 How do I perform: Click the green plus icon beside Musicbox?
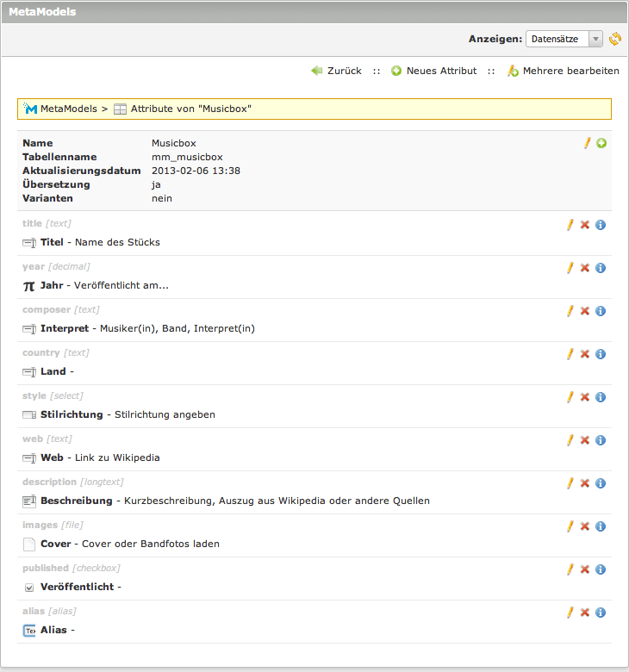[x=601, y=143]
